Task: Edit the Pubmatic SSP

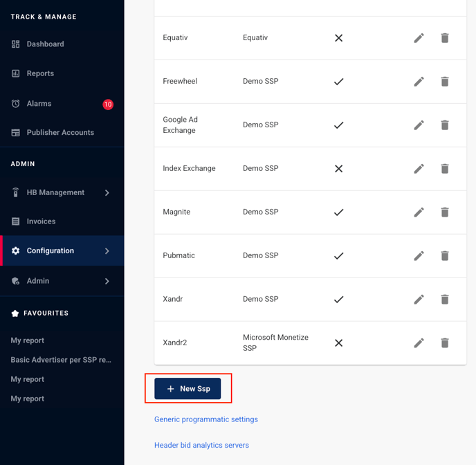Action: click(419, 255)
